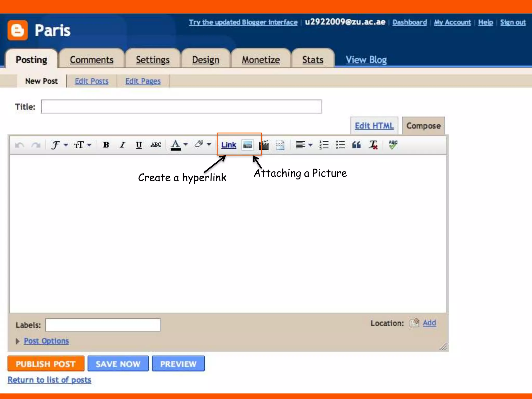Click the u2922009@zu.ac.ae account email
The width and height of the screenshot is (532, 399).
tap(345, 22)
